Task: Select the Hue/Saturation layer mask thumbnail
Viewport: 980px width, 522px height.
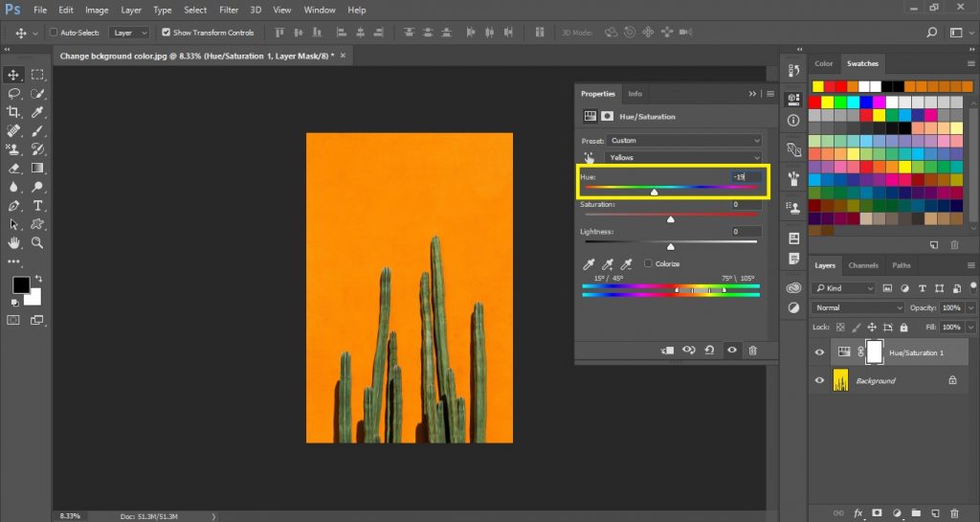Action: click(875, 352)
